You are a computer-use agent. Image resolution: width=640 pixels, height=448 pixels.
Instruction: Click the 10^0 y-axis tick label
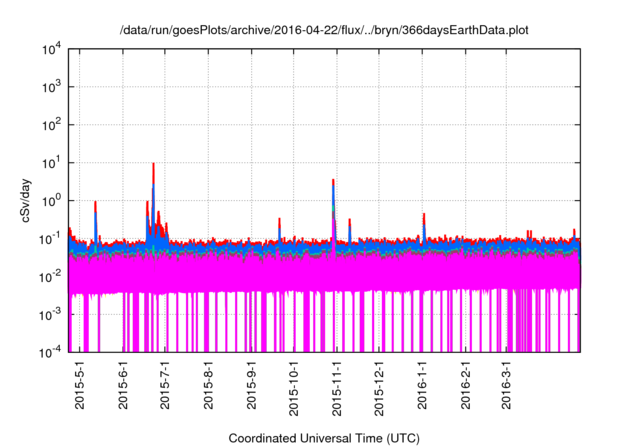click(x=52, y=200)
